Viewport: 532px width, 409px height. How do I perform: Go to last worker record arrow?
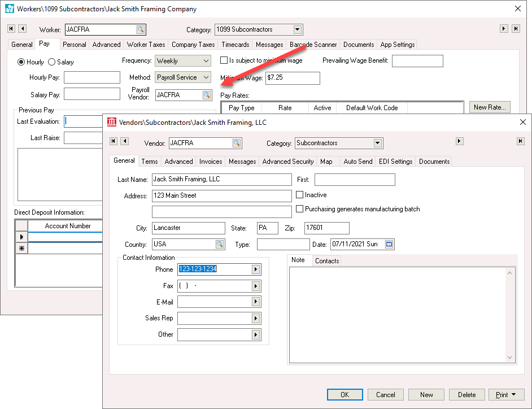click(516, 29)
